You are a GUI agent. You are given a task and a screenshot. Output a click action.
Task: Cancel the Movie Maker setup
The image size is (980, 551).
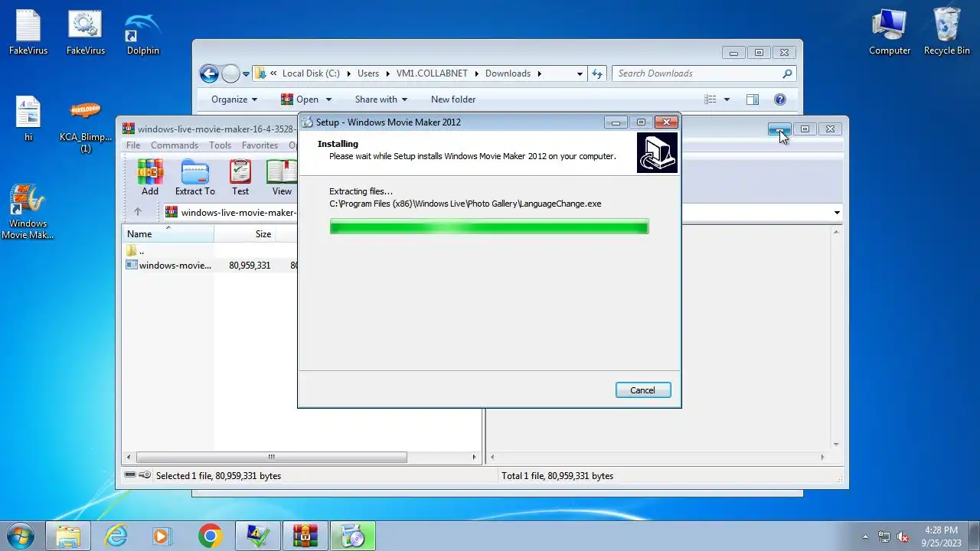click(x=642, y=390)
